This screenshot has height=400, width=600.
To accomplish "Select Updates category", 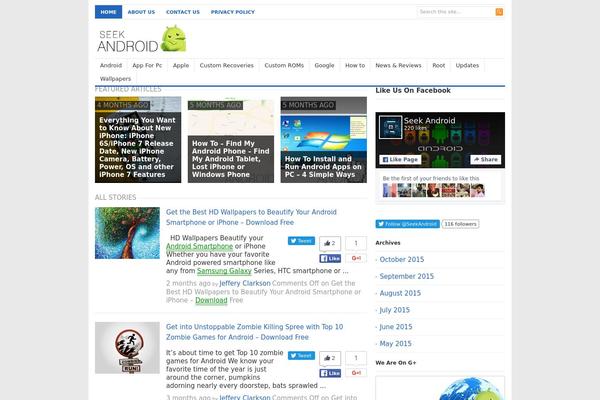I will pyautogui.click(x=467, y=65).
